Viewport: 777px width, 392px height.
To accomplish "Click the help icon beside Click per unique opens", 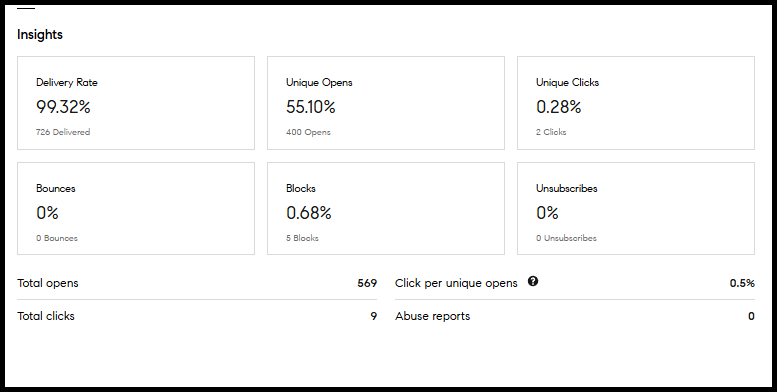I will pyautogui.click(x=533, y=281).
